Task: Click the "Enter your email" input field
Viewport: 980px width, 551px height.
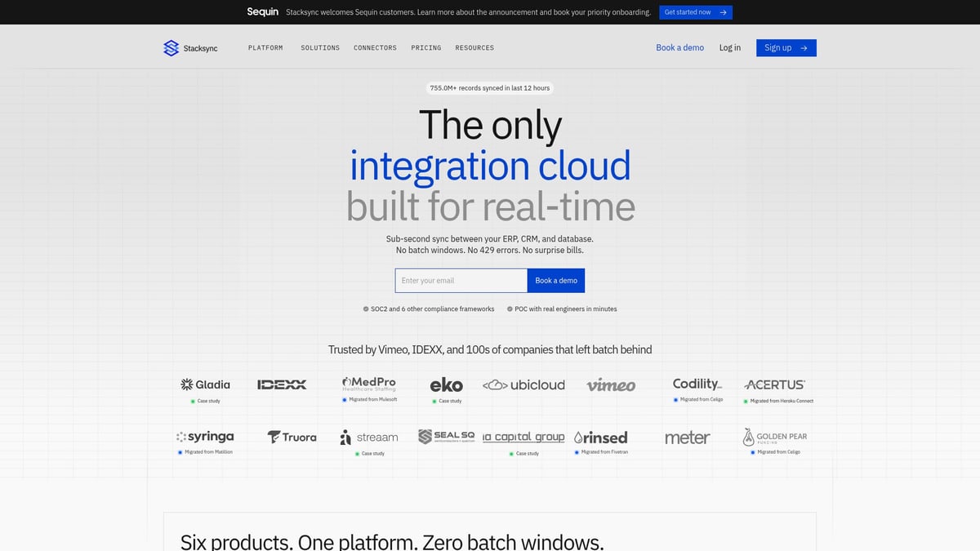Action: pyautogui.click(x=461, y=280)
